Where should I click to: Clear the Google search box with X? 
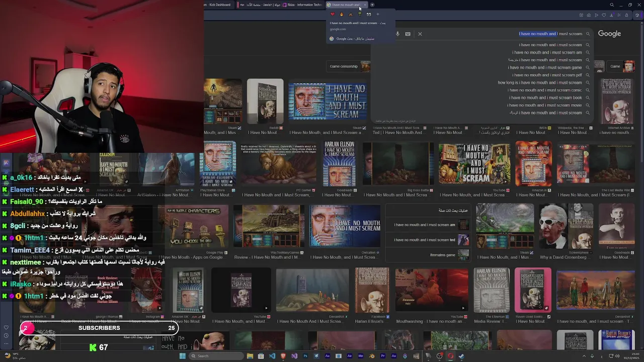(420, 34)
